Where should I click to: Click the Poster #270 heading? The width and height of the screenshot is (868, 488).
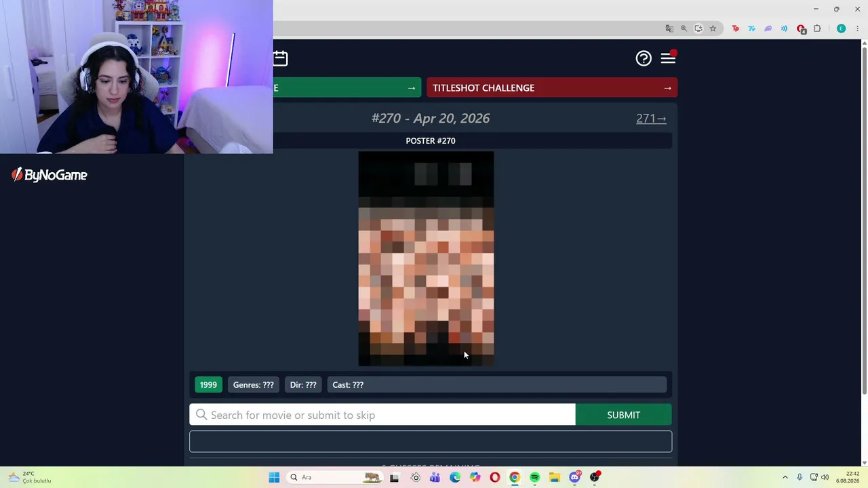(431, 141)
